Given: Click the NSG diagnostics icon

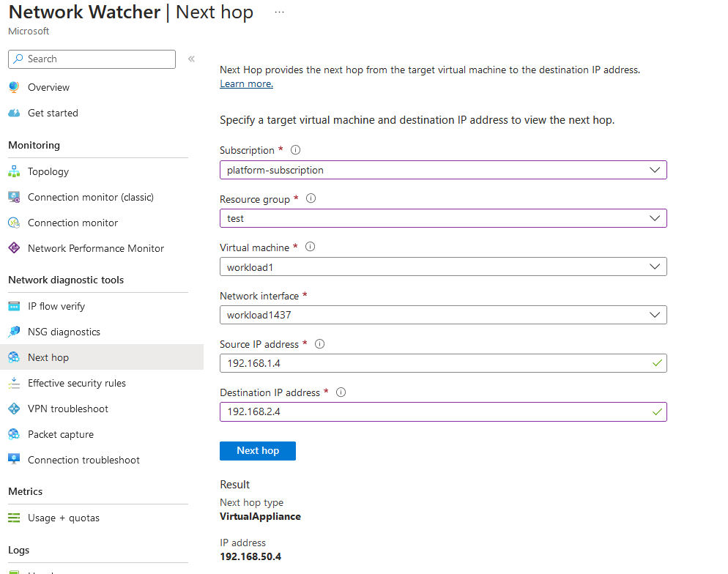Looking at the screenshot, I should pos(14,332).
